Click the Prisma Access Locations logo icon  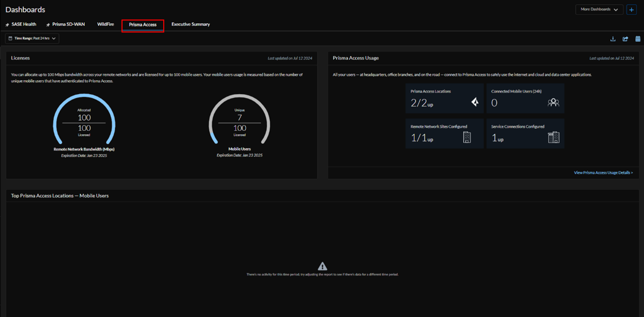coord(474,102)
